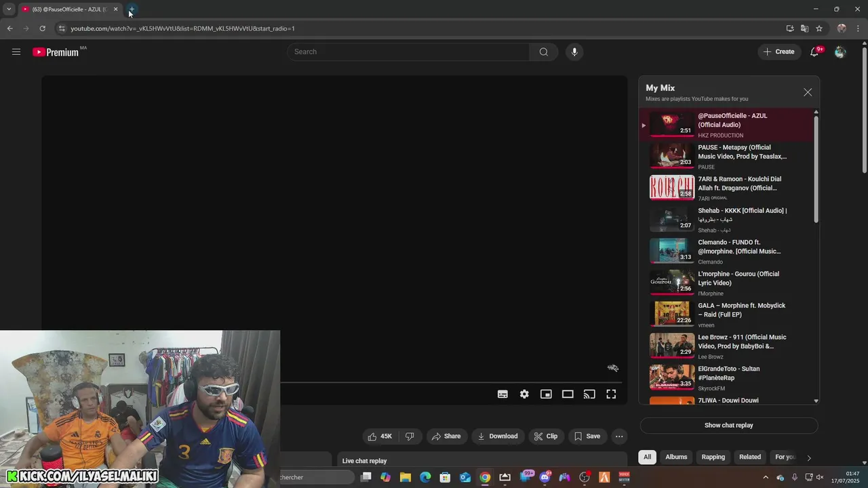The height and width of the screenshot is (488, 868).
Task: Play ElGrandeToto - Sultan #PlanèteRap
Action: [727, 378]
